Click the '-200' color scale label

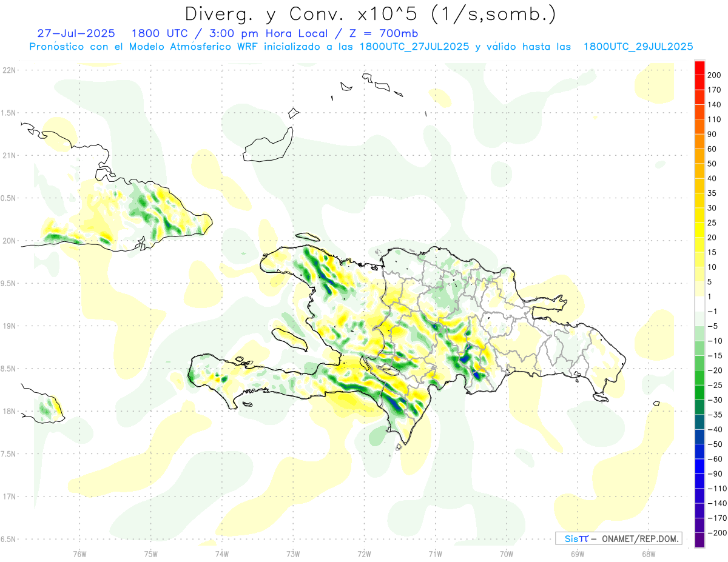coord(716,533)
